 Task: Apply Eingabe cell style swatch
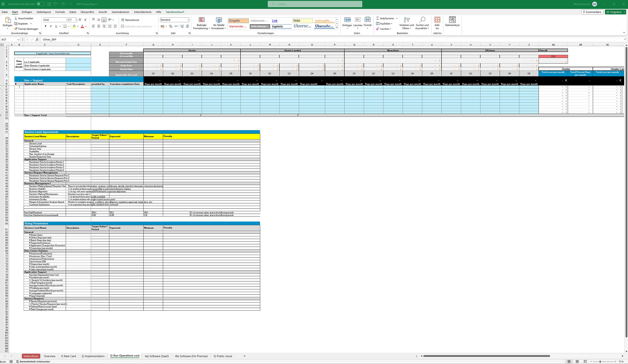click(238, 21)
